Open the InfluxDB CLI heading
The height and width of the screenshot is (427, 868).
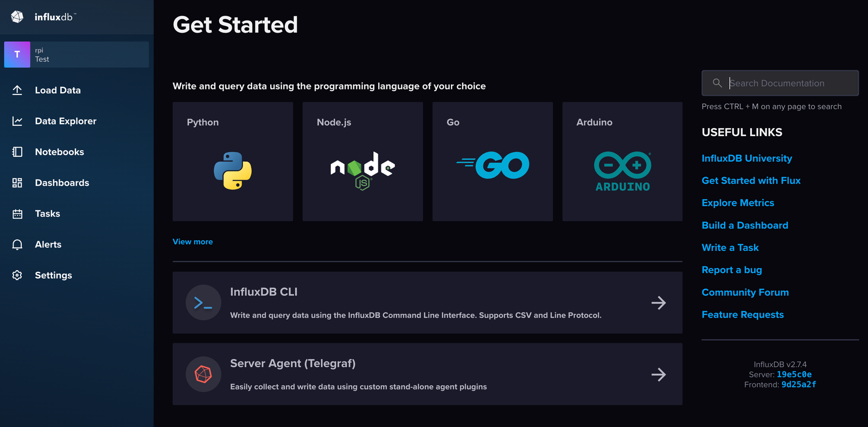pos(264,292)
